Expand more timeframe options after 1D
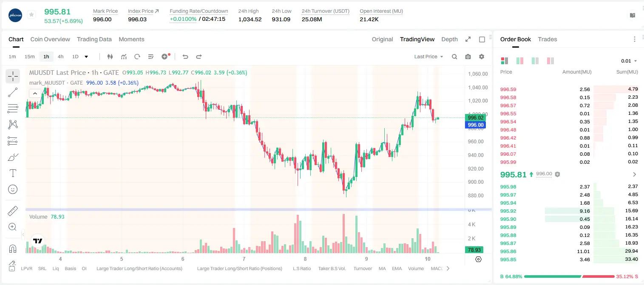The height and width of the screenshot is (285, 644). pos(86,57)
